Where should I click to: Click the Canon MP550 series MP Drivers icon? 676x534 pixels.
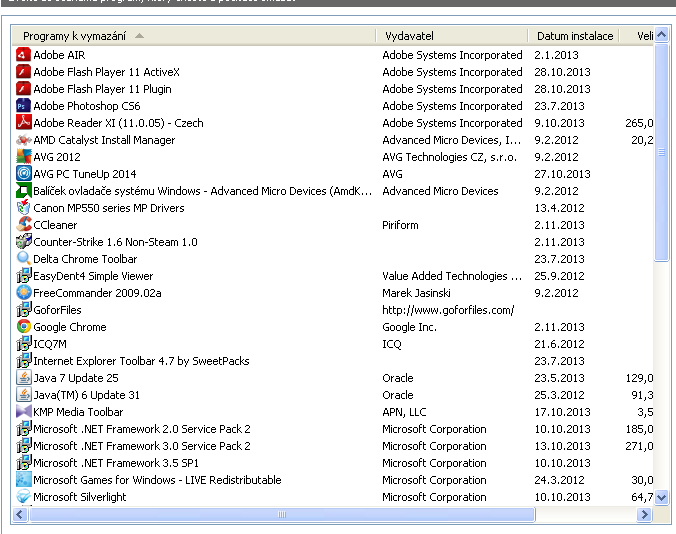click(x=23, y=208)
